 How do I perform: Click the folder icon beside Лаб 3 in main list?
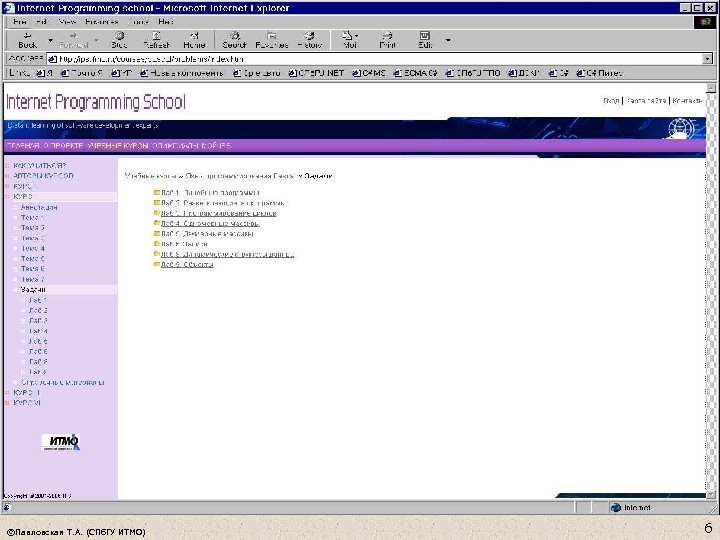pos(157,213)
